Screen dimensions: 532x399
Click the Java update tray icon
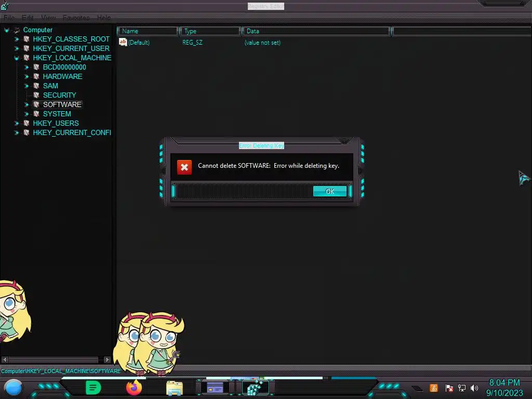(434, 388)
